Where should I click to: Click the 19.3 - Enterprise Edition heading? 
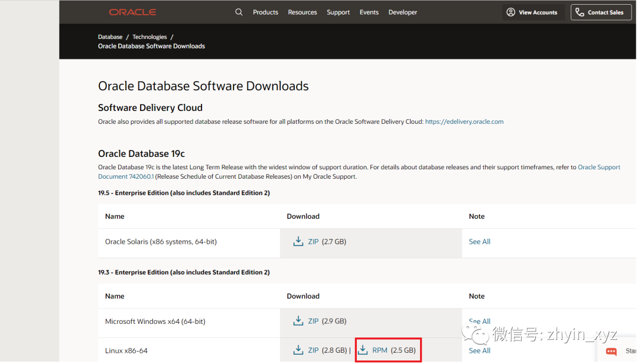click(x=184, y=272)
